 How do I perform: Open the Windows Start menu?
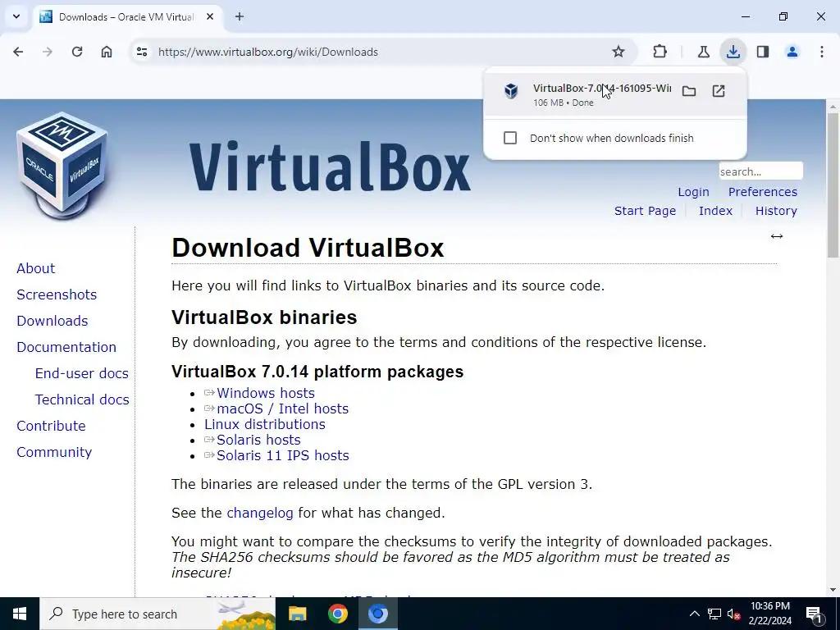[x=20, y=614]
